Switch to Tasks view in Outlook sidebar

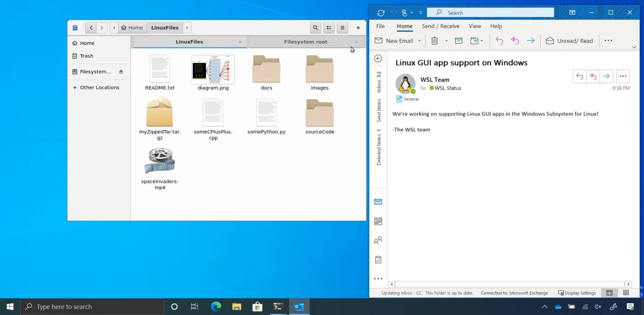pos(378,260)
